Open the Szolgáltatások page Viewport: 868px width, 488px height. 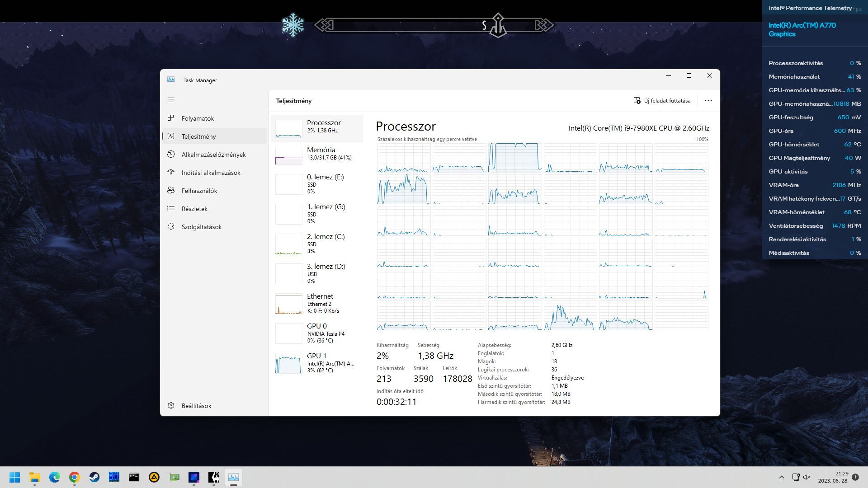214,227
